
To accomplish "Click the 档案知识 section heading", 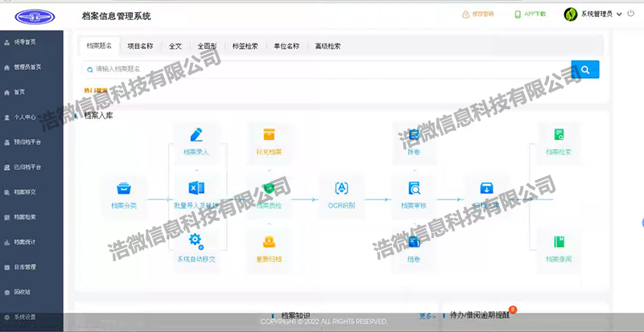I will point(295,316).
